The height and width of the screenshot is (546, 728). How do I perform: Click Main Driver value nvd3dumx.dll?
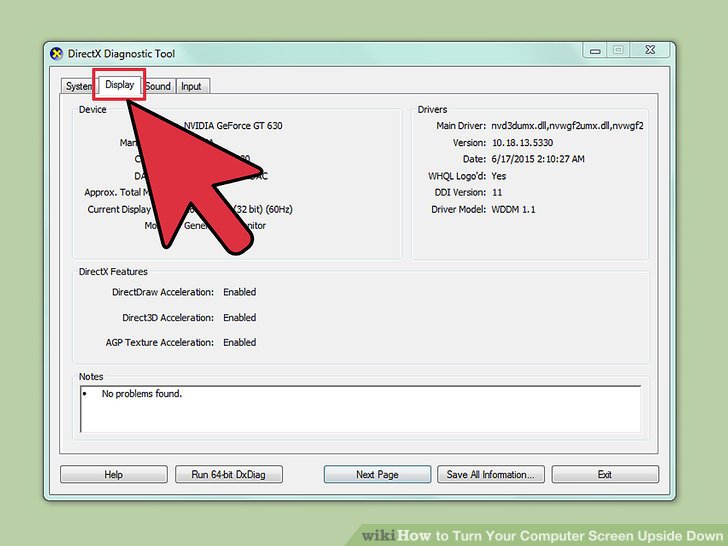567,126
